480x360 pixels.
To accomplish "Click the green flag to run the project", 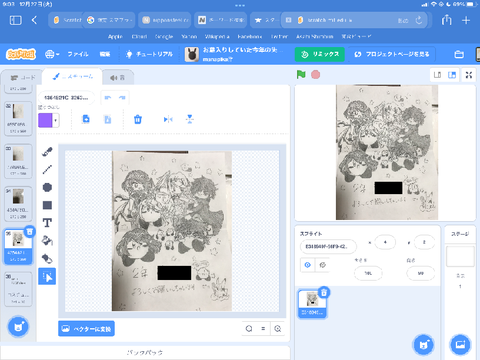I will [x=301, y=75].
